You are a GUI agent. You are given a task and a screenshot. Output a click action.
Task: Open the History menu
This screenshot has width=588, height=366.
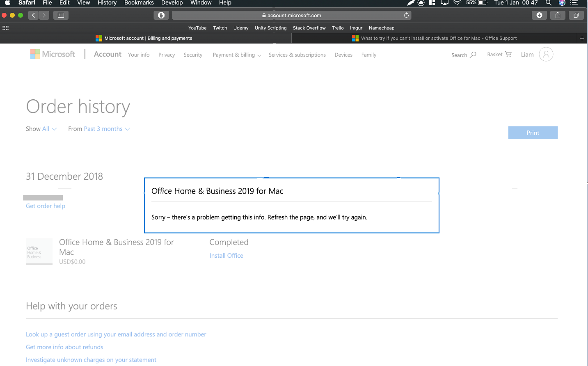point(107,3)
